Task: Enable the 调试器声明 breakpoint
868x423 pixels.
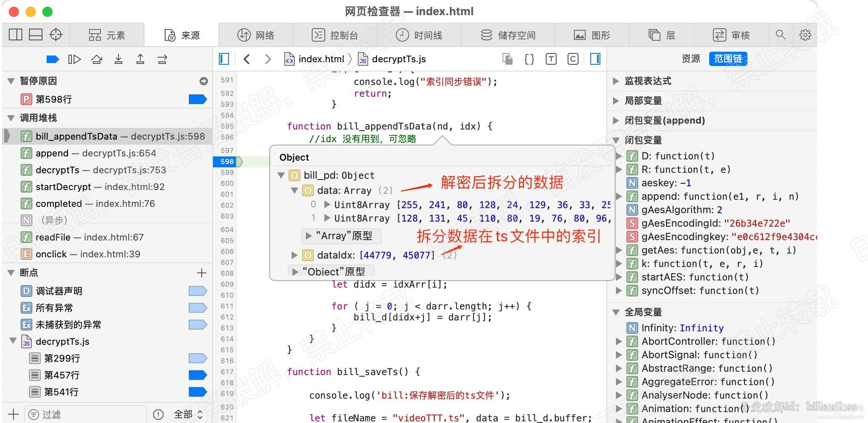Action: 197,291
